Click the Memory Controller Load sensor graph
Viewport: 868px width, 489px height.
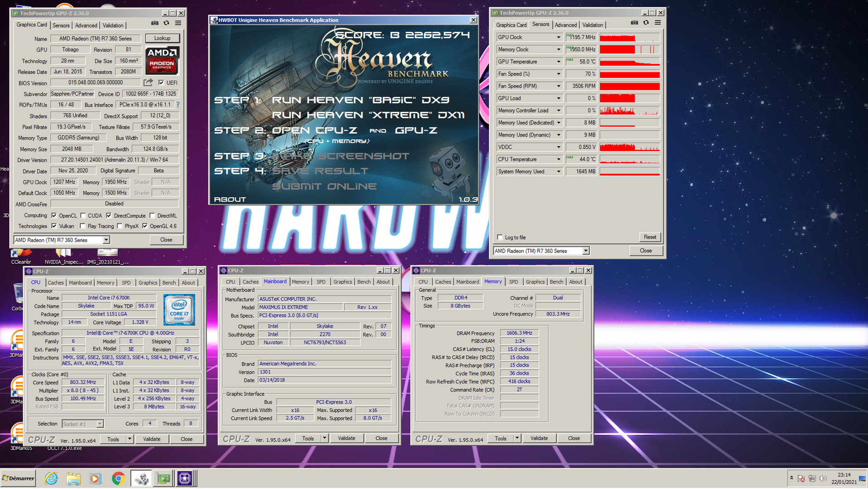630,110
